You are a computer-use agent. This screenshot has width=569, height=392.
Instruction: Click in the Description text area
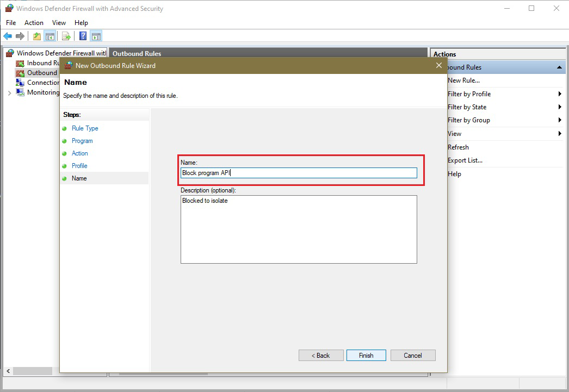(299, 229)
